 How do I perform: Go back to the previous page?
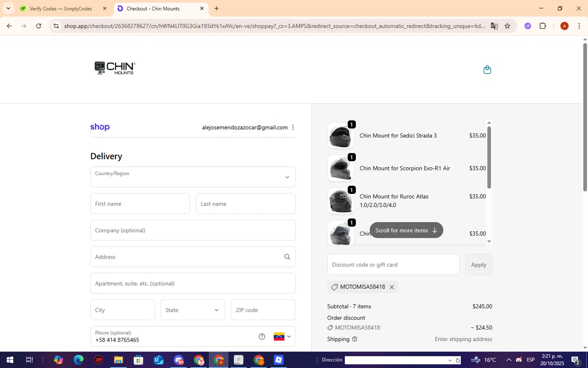pyautogui.click(x=9, y=26)
